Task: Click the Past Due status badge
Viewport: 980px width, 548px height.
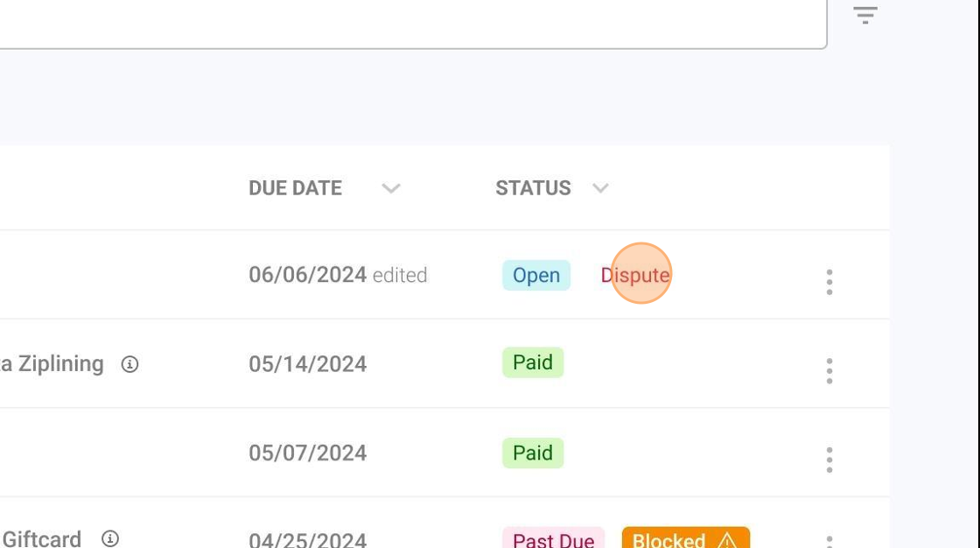Action: [553, 538]
